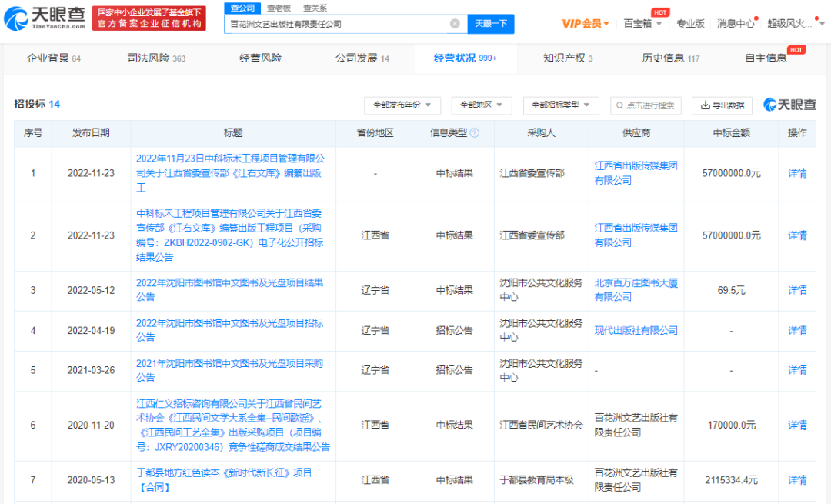Open the 北京百万庄图书大厦有限公司 supplier link
Viewport: 831px width, 504px height.
(636, 290)
